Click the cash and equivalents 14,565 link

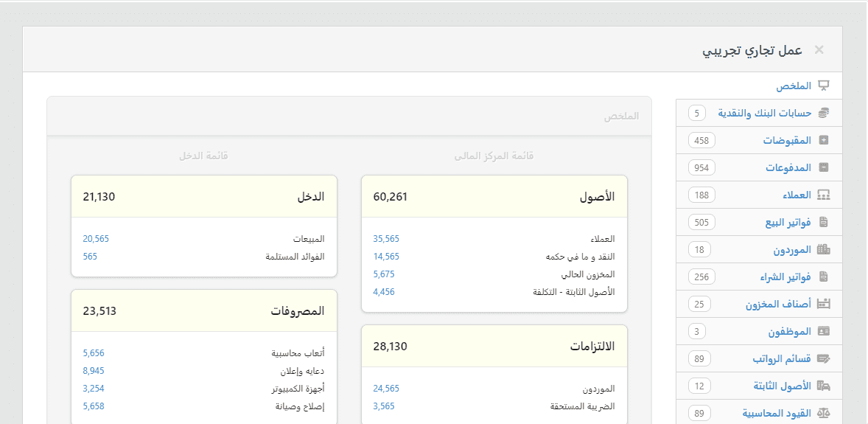(385, 257)
